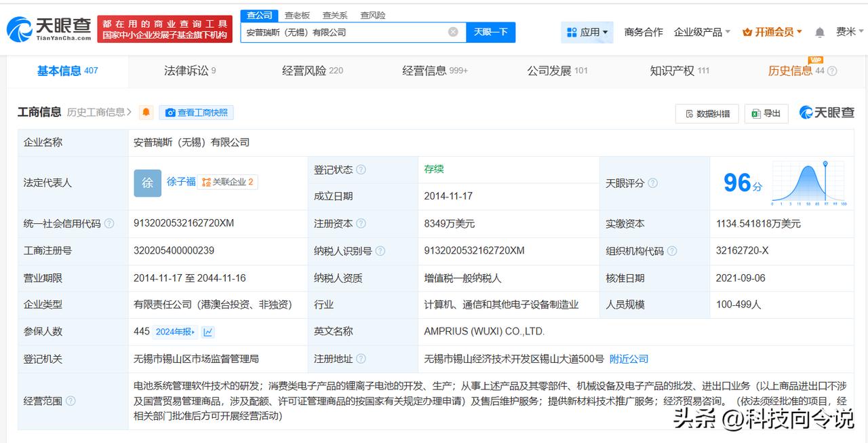Click the help icon beside 天眼评分

[652, 183]
